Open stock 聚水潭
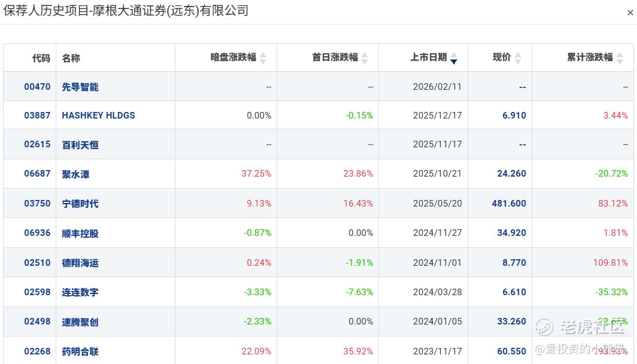The height and width of the screenshot is (364, 637). 75,174
